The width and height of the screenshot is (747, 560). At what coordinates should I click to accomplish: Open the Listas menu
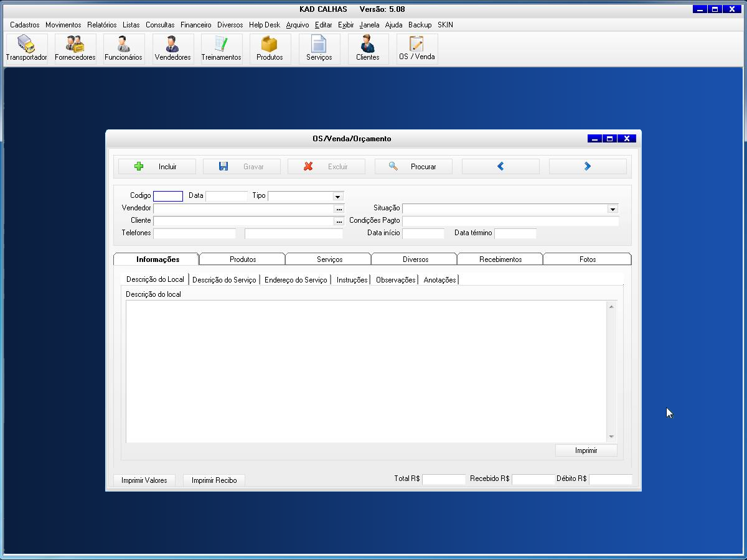click(131, 25)
